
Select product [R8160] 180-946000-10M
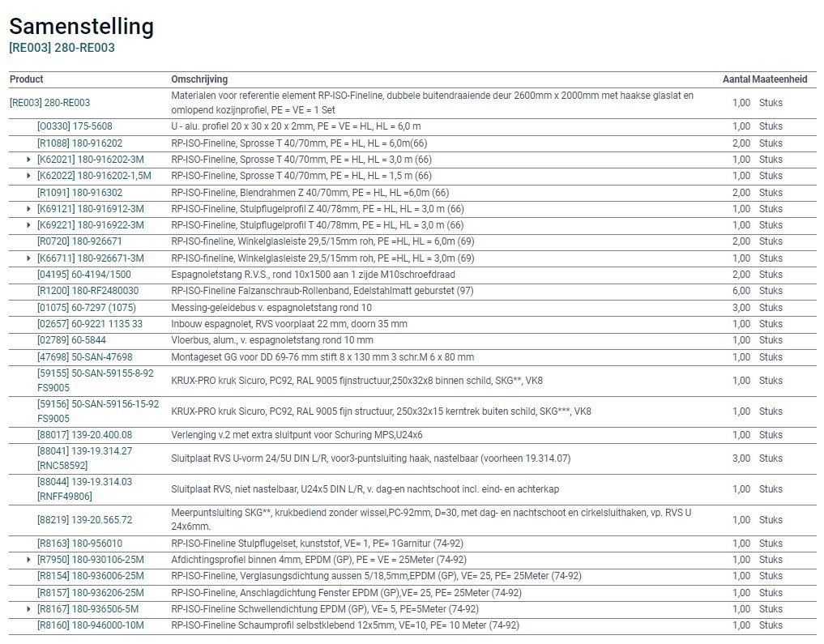91,625
